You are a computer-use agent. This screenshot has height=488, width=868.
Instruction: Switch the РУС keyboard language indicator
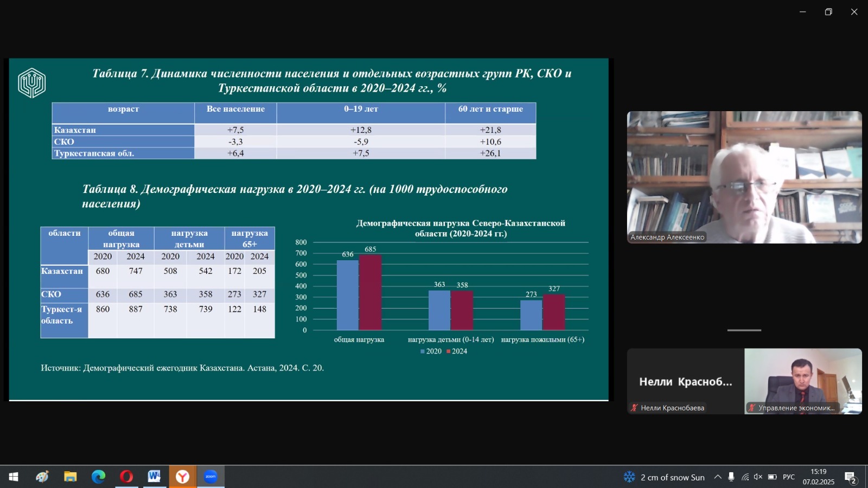coord(789,477)
